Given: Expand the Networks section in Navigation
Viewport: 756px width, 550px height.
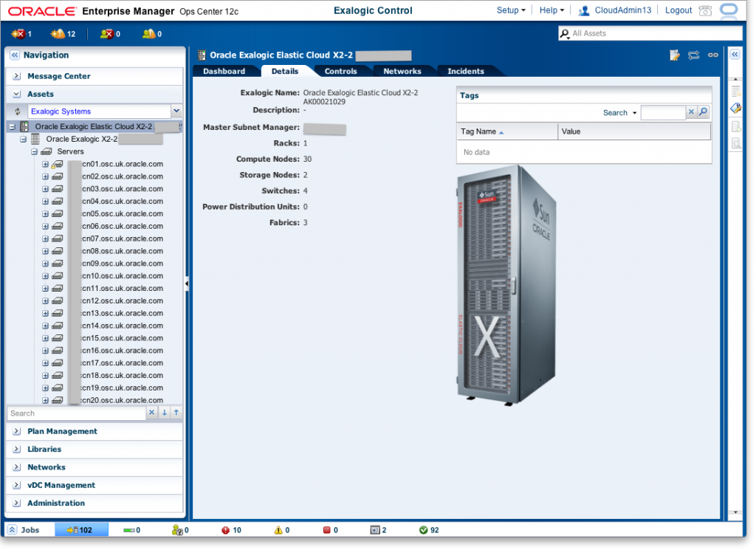Looking at the screenshot, I should tap(17, 467).
